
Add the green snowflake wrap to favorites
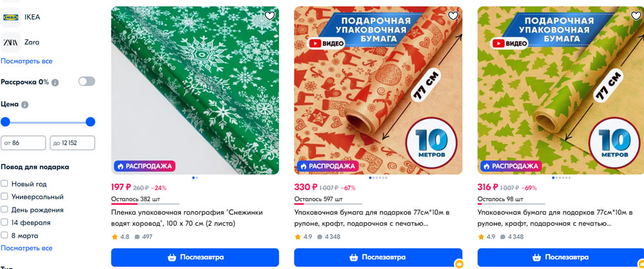click(x=269, y=15)
